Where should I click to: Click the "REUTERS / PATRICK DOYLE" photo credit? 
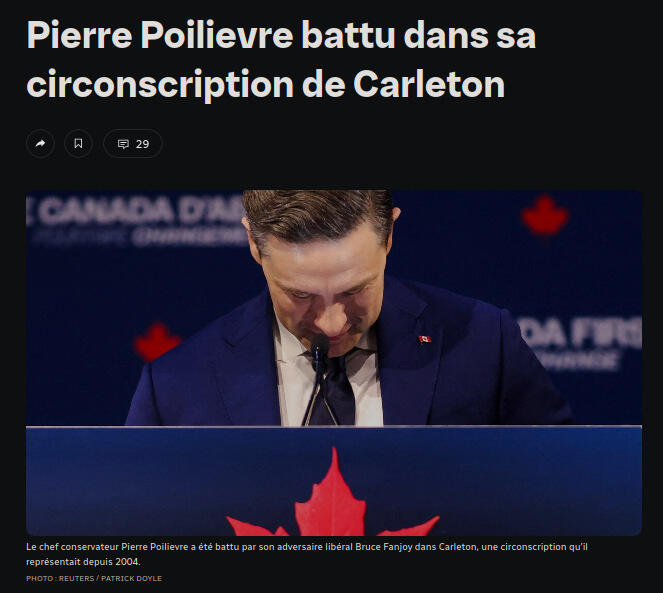click(x=110, y=578)
